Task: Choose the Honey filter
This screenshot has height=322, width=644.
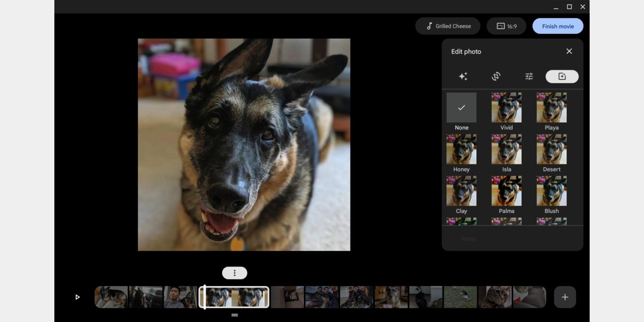Action: [x=461, y=149]
